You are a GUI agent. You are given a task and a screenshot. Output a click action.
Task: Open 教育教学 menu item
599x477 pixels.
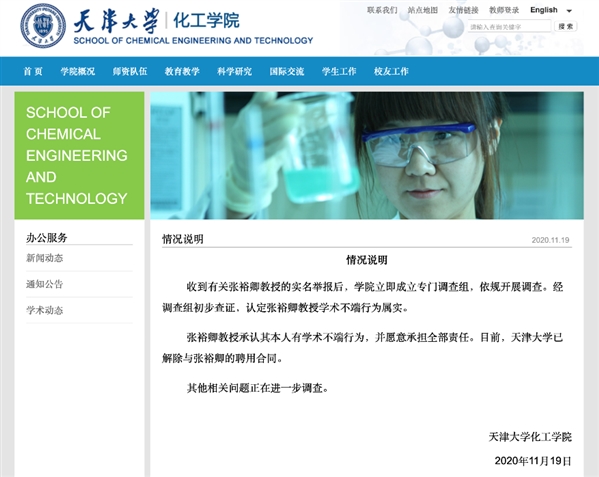tap(182, 71)
